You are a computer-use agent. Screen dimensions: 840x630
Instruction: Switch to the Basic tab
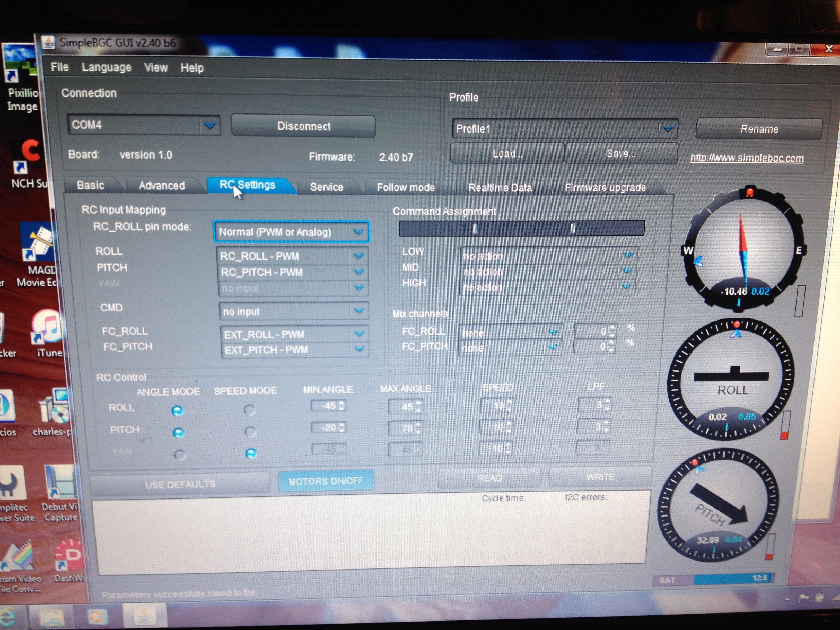pyautogui.click(x=91, y=185)
